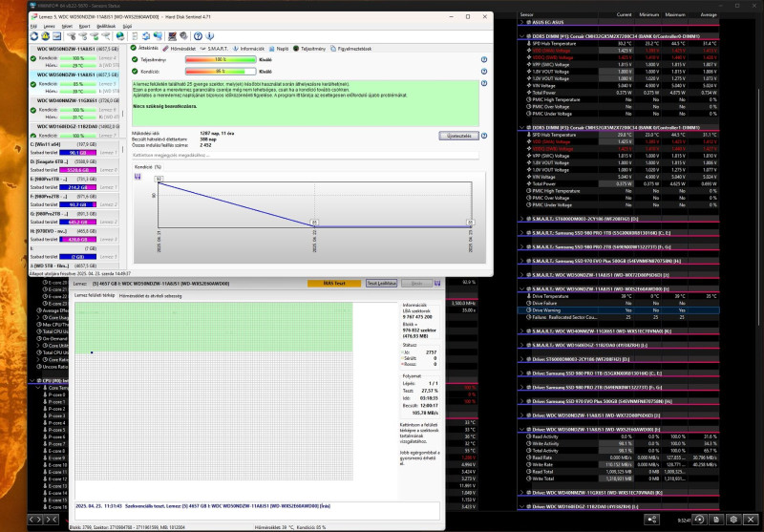Switch to the Napló tab
764x532 pixels.
click(x=279, y=49)
